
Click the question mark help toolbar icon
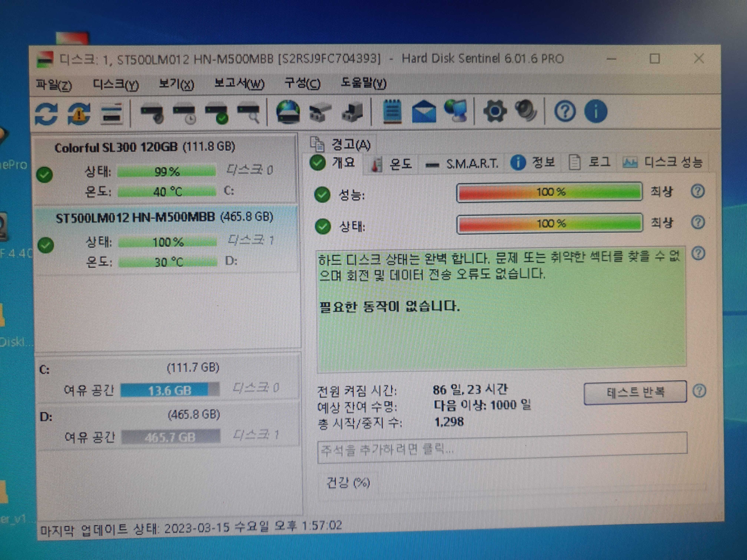(565, 111)
